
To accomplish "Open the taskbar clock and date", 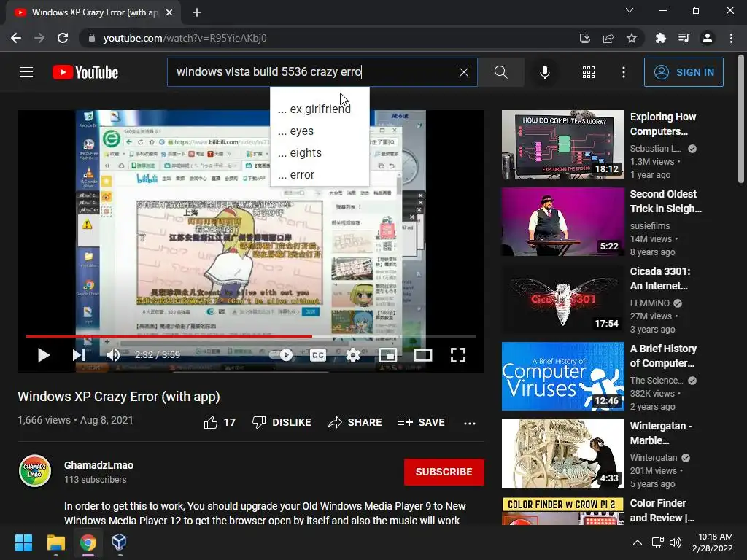I will click(712, 542).
